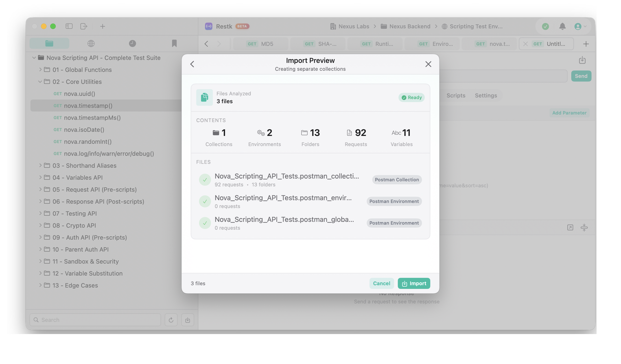Collapse Nova Scripting API collection
This screenshot has height=364, width=621.
pyautogui.click(x=34, y=58)
